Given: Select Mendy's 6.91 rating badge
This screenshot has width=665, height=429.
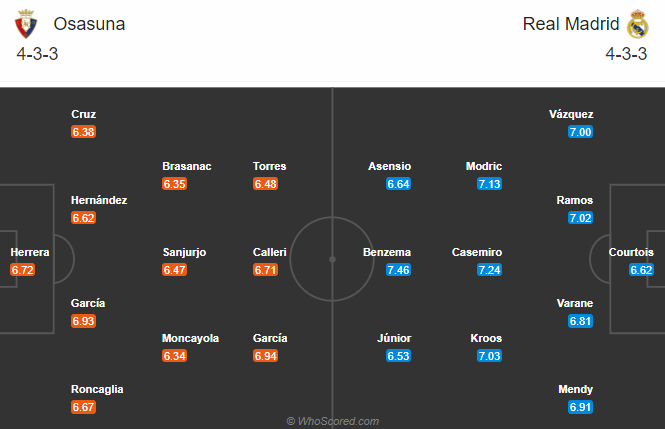Looking at the screenshot, I should click(581, 407).
